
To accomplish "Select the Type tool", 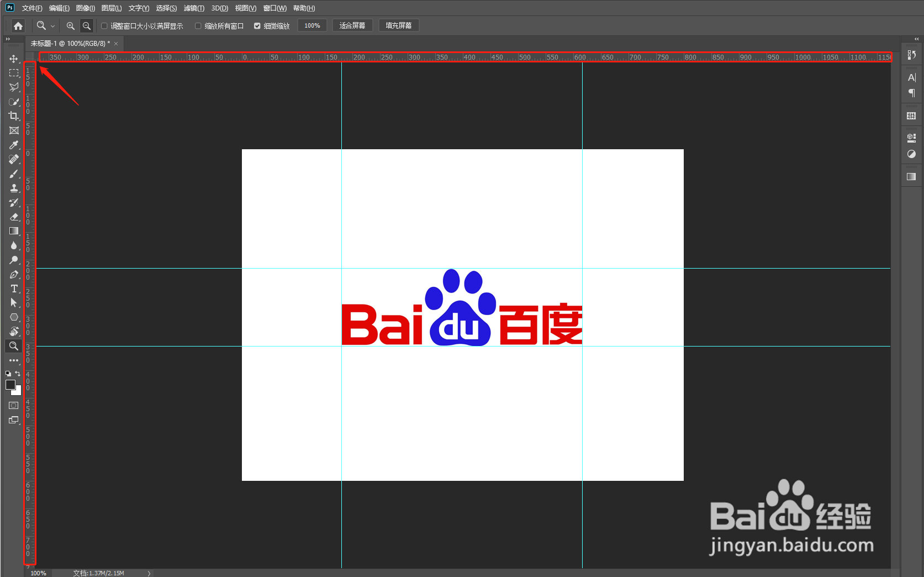I will click(x=14, y=288).
